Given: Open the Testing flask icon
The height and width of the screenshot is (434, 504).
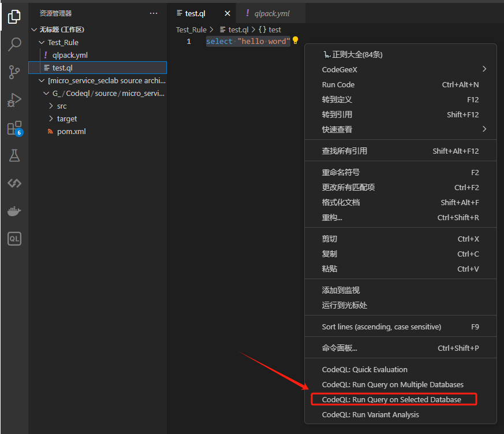Looking at the screenshot, I should point(14,155).
